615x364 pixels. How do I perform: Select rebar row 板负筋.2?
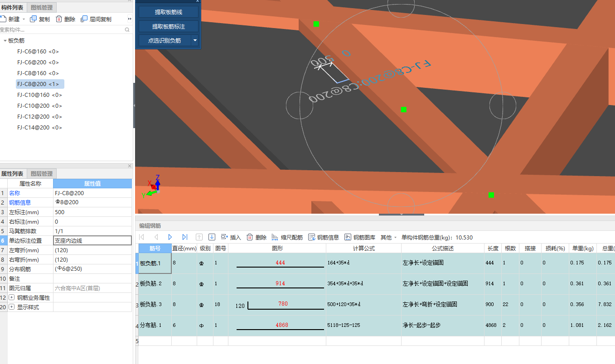(155, 284)
